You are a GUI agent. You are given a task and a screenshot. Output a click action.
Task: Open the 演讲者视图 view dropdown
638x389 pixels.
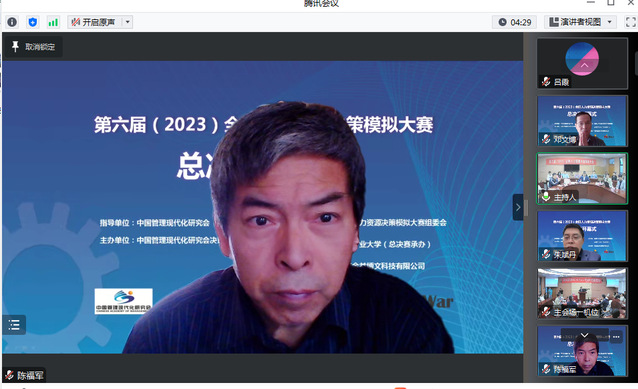(580, 22)
